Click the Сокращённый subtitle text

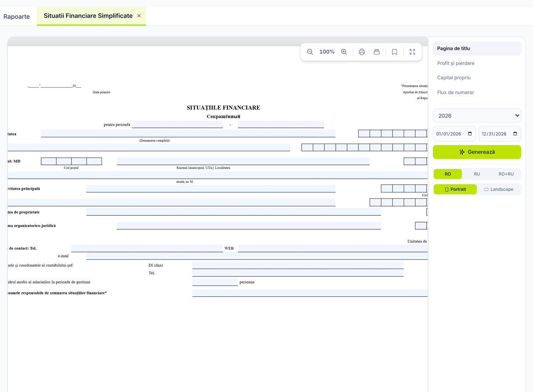pyautogui.click(x=224, y=117)
